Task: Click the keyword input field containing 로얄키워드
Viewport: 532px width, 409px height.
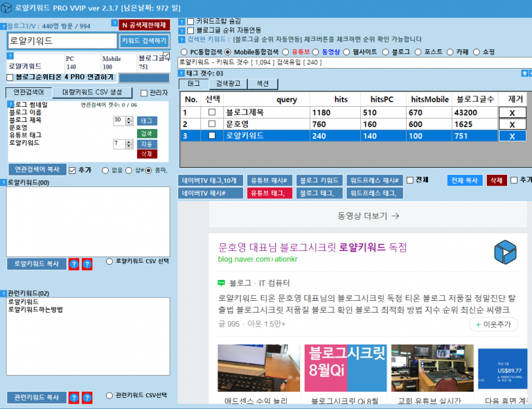Action: click(62, 41)
